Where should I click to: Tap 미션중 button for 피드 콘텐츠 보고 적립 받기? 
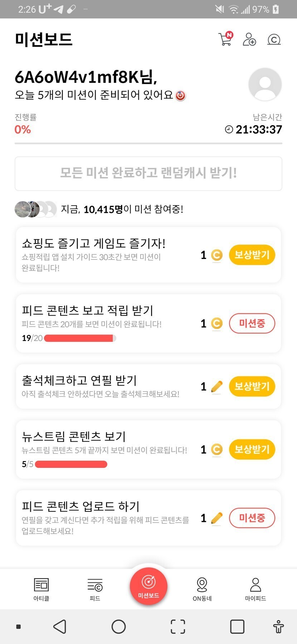pos(252,323)
